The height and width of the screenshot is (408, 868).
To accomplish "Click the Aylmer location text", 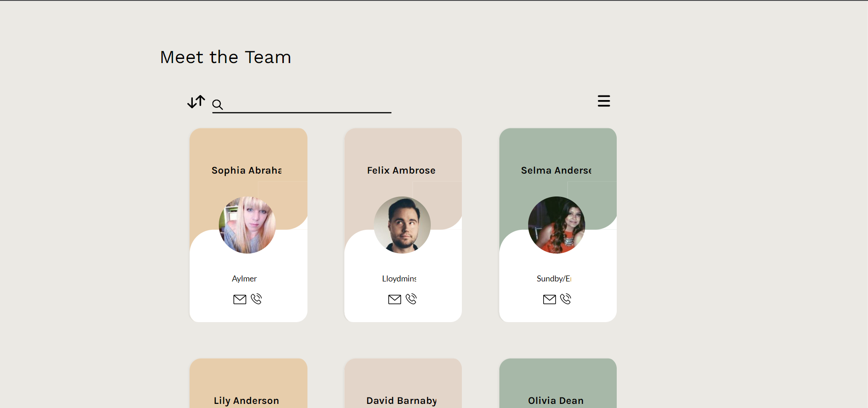I will [x=244, y=279].
